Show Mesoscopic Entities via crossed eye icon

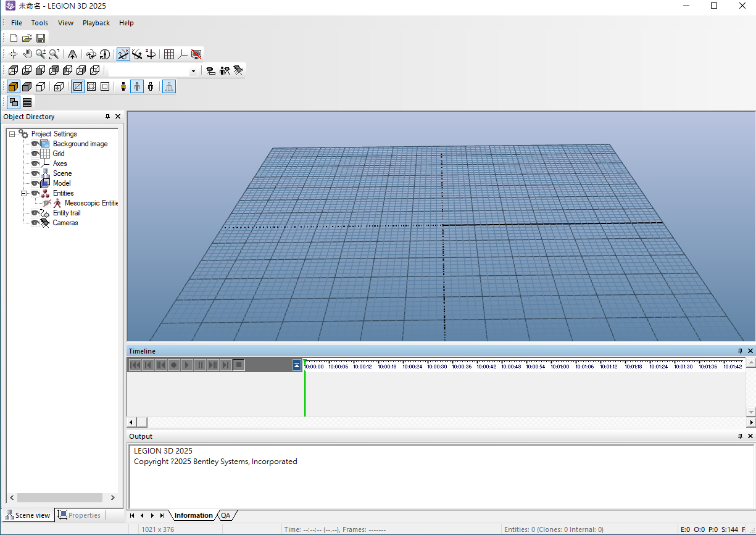(x=47, y=203)
